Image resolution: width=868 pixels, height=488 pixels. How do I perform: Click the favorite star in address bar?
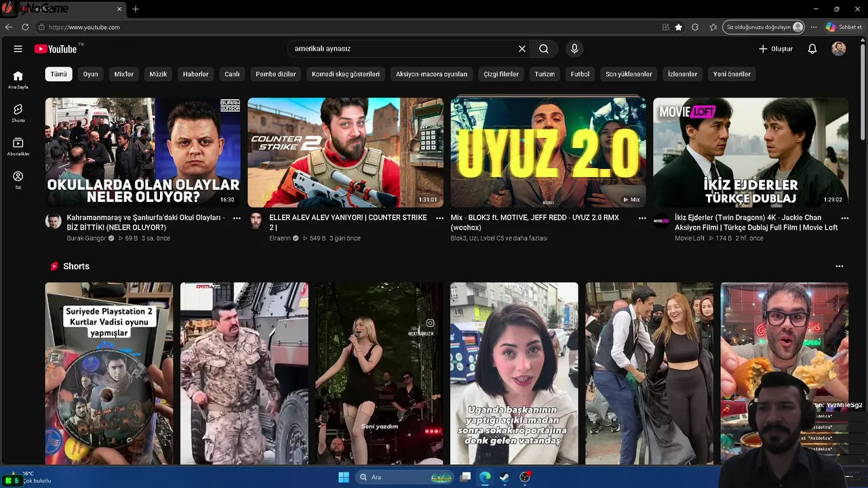[679, 27]
